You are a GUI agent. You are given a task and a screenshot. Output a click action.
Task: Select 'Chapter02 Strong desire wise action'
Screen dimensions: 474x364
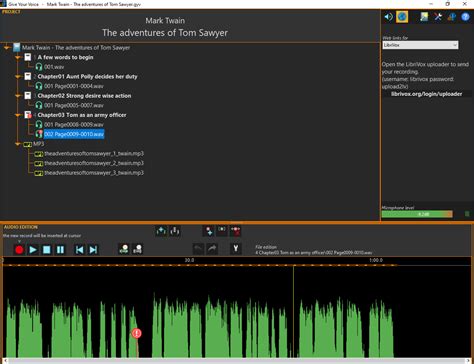[84, 96]
